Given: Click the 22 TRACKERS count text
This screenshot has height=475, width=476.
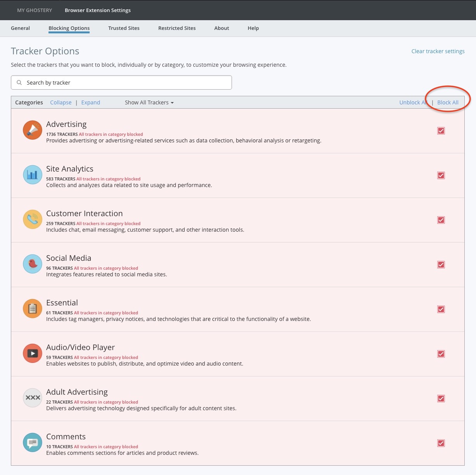Looking at the screenshot, I should click(59, 402).
